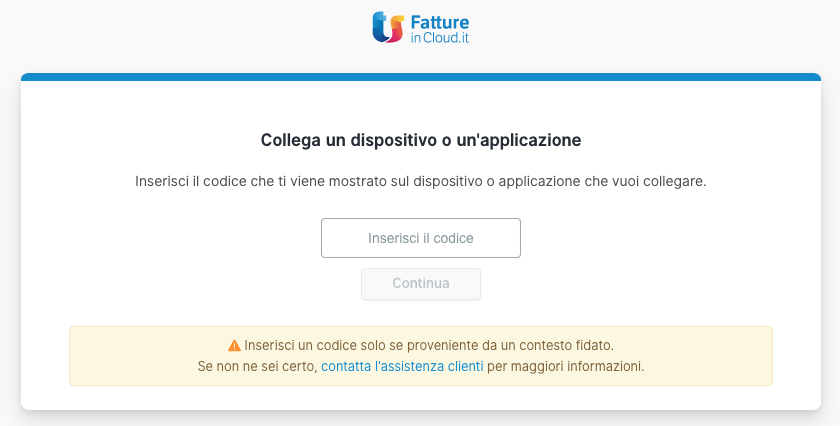
Task: Focus the "Inserisci il codice" input field
Action: [x=421, y=238]
